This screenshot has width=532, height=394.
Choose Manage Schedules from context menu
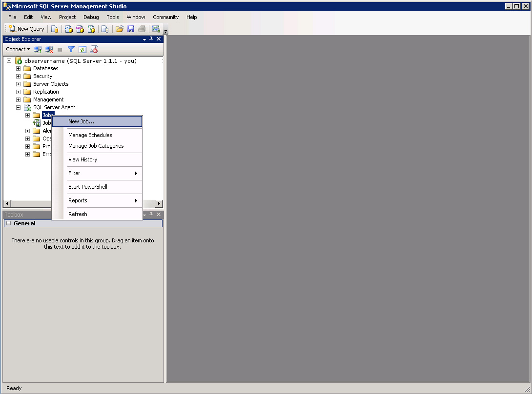97,135
